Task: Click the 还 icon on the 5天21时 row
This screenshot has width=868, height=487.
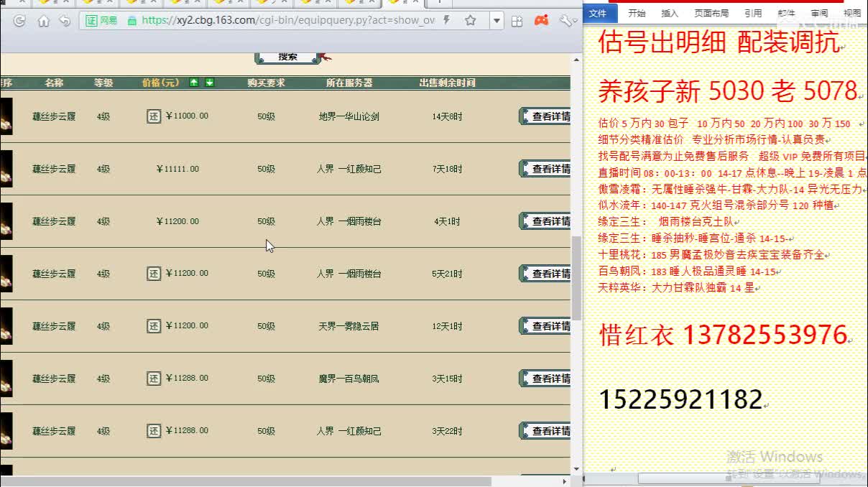Action: tap(154, 273)
